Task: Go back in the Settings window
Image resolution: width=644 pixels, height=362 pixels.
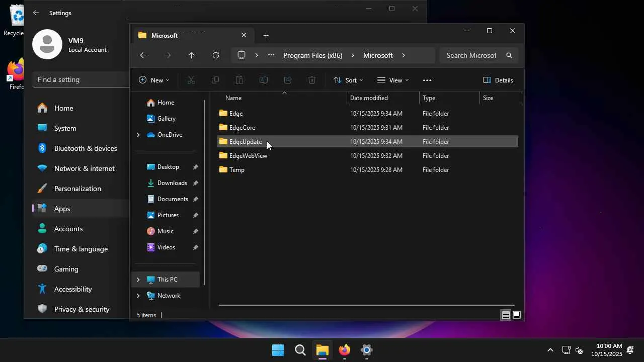Action: point(36,13)
